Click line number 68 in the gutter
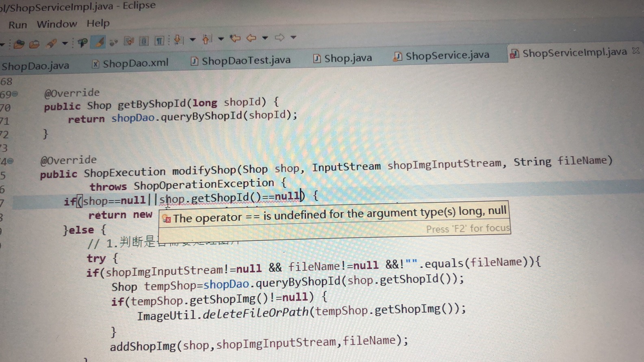 (6, 82)
